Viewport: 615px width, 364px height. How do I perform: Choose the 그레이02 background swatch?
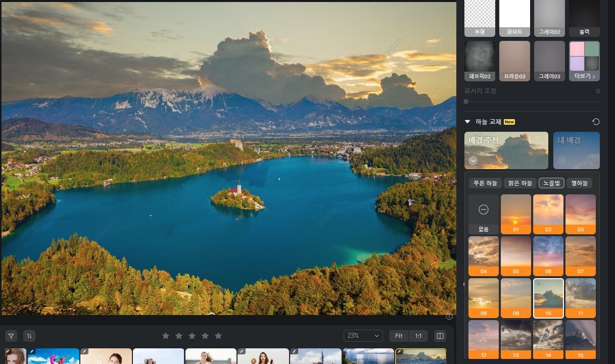point(549,18)
